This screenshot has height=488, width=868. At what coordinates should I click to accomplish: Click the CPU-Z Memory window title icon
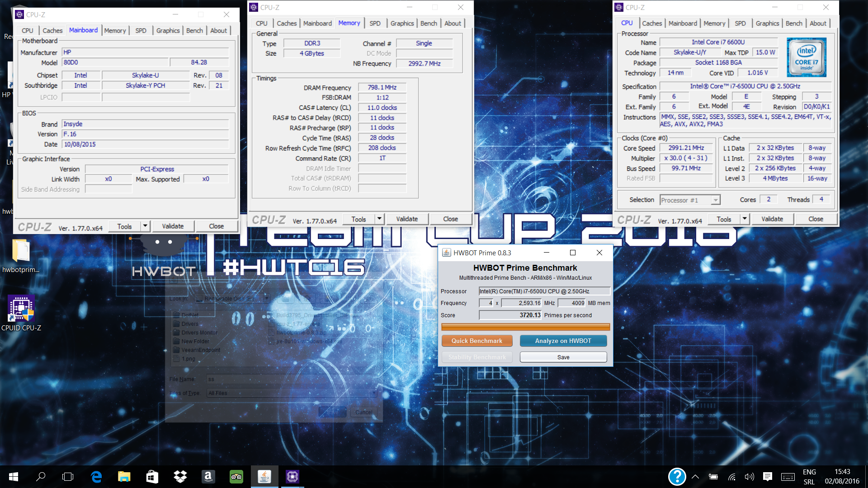(254, 7)
